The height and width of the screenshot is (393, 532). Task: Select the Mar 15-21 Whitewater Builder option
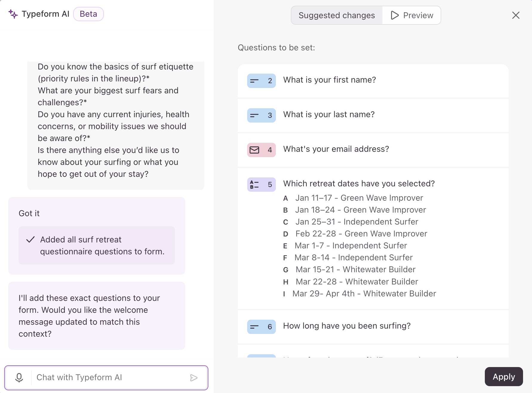(x=355, y=270)
